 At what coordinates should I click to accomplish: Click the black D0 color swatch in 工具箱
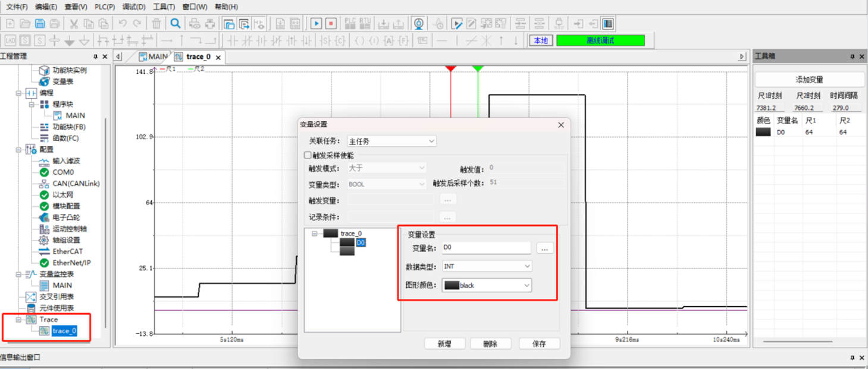click(x=763, y=132)
